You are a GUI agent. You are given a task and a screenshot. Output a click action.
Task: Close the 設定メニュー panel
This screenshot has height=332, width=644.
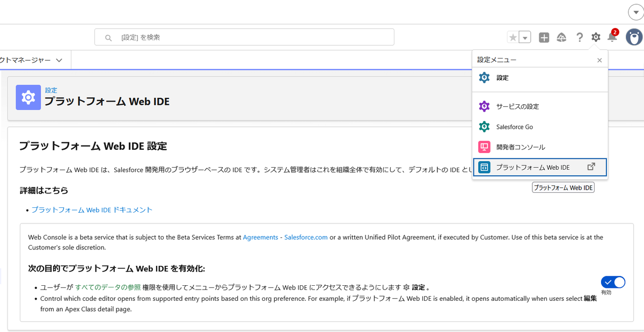pos(599,60)
